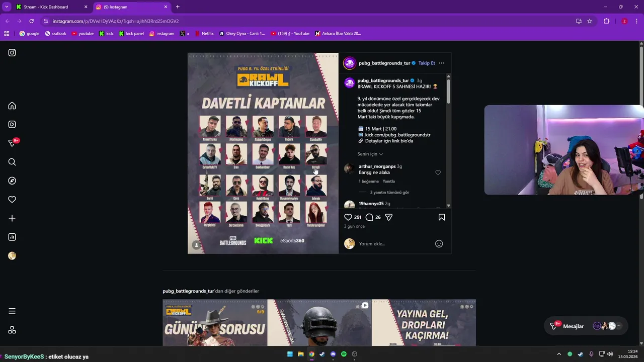Expand the 'Senin için' comment sort dropdown
644x362 pixels.
click(370, 154)
